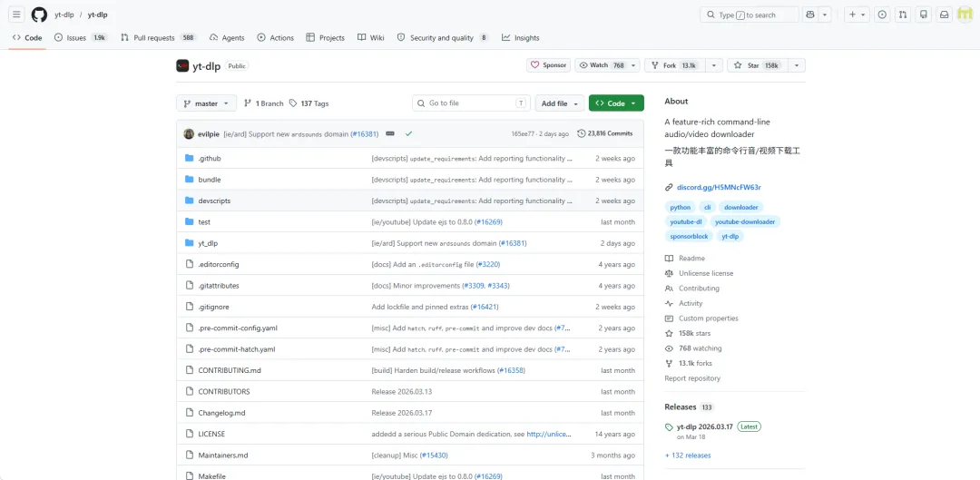Open the yt-dlp 2026.03.17 latest release
This screenshot has width=980, height=480.
704,426
